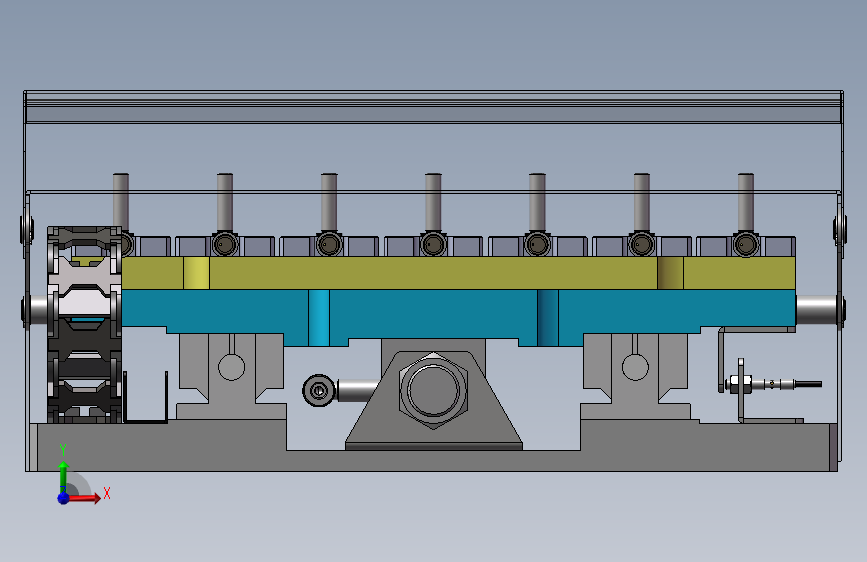The height and width of the screenshot is (562, 867).
Task: Select the left linear guide bearing block
Action: coord(231,368)
